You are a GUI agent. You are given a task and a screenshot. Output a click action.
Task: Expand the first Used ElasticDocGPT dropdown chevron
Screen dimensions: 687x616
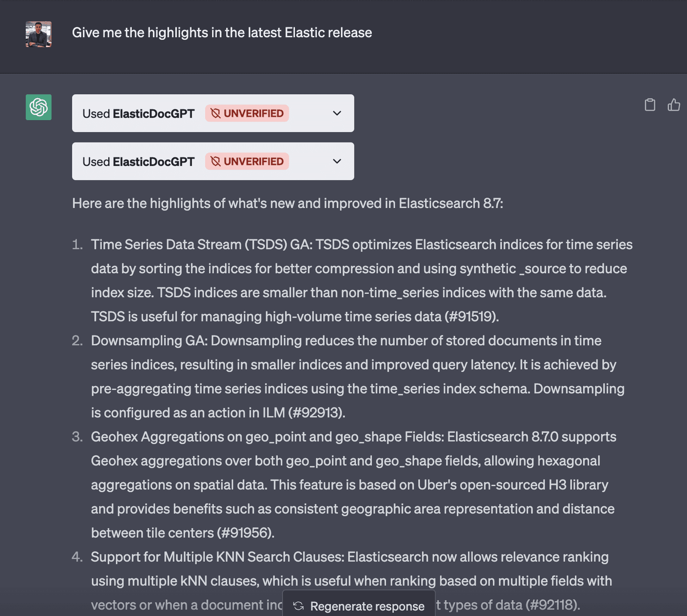336,113
